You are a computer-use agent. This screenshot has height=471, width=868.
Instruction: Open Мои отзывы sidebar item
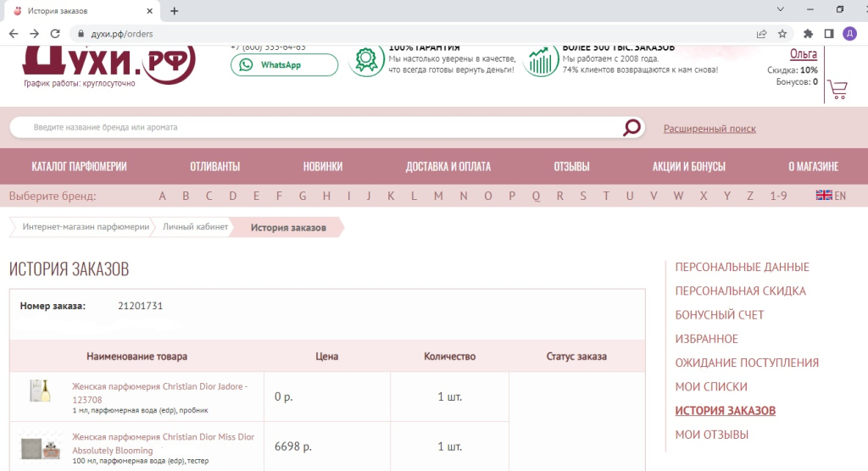pos(711,435)
